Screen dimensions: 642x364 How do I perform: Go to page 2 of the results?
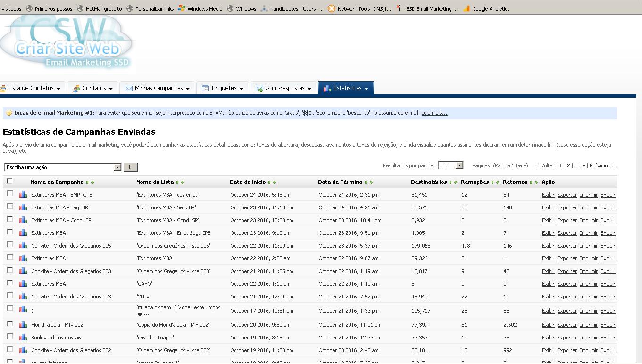pos(568,165)
